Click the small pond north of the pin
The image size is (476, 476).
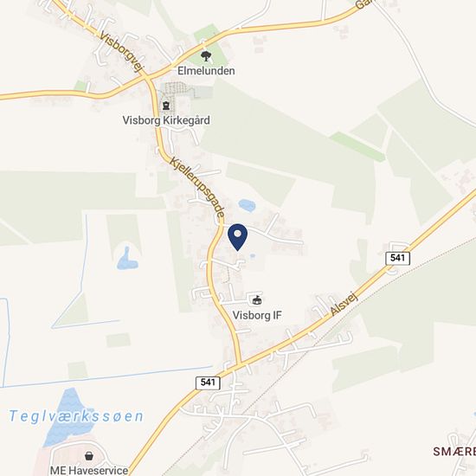(x=247, y=205)
